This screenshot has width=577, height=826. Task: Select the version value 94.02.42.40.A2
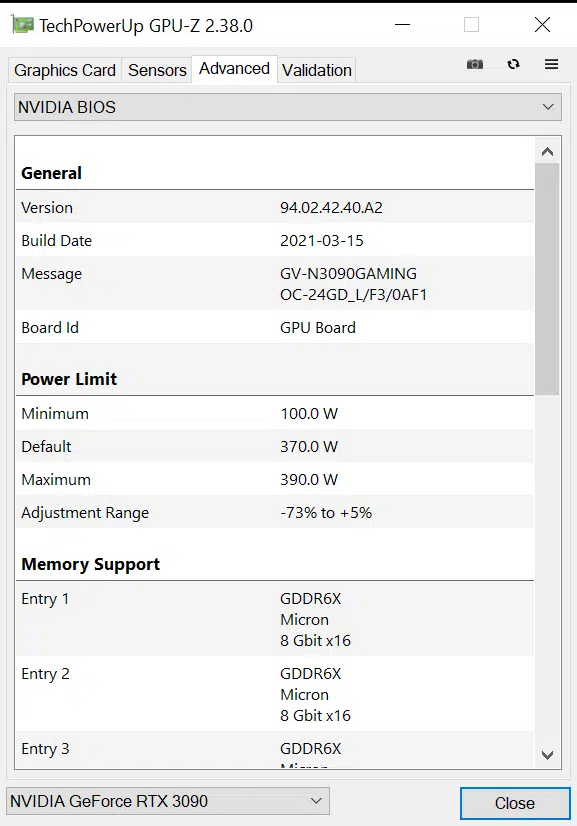(x=331, y=208)
